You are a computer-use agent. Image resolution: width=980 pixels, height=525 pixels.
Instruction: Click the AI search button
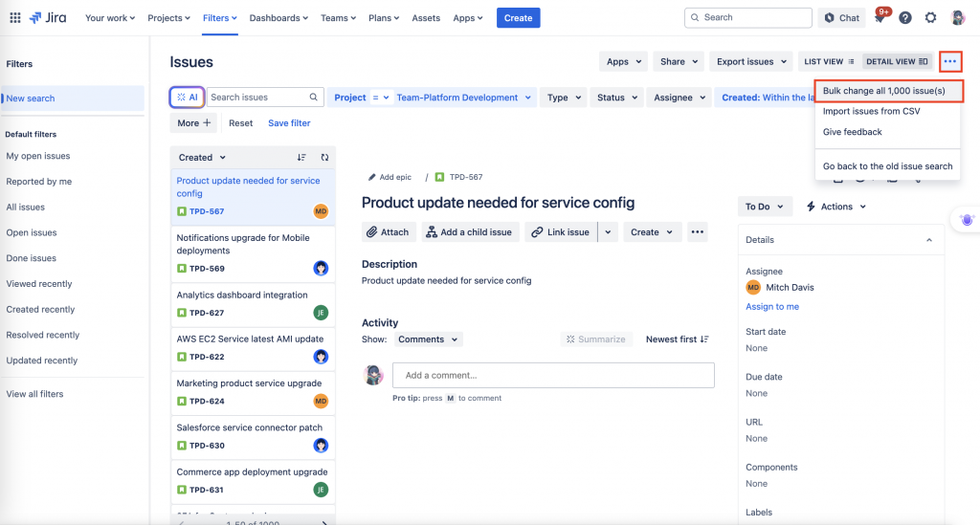(x=187, y=97)
